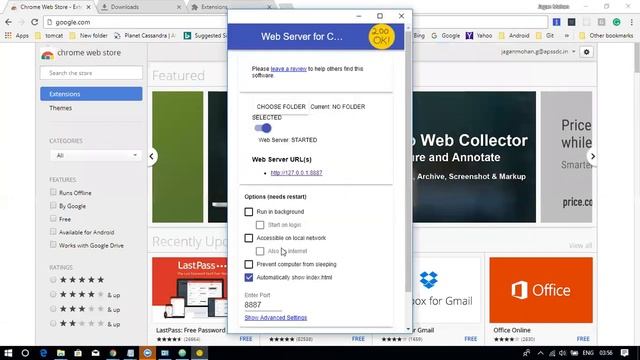
Task: Click the blue extension icon in toolbar
Action: coord(556,22)
